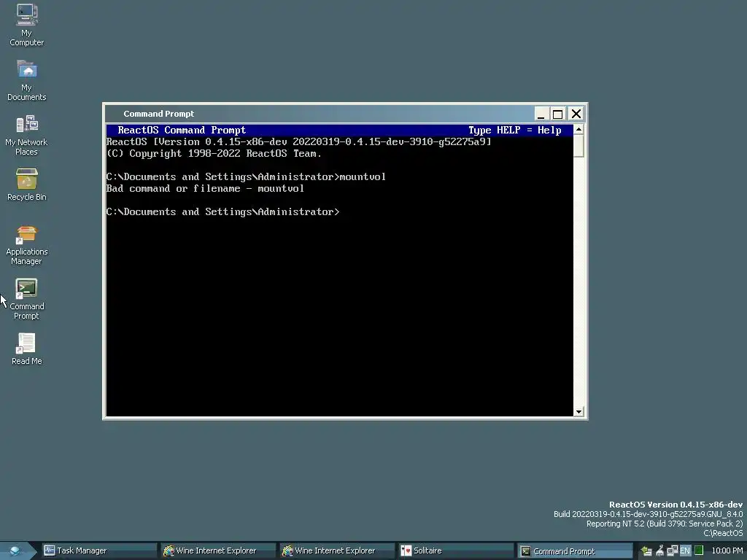Click the console vertical scrollbar thumb
The width and height of the screenshot is (747, 560).
[x=578, y=146]
